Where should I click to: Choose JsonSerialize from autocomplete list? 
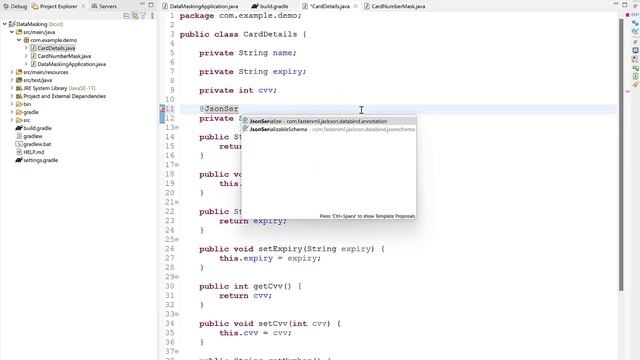point(329,121)
